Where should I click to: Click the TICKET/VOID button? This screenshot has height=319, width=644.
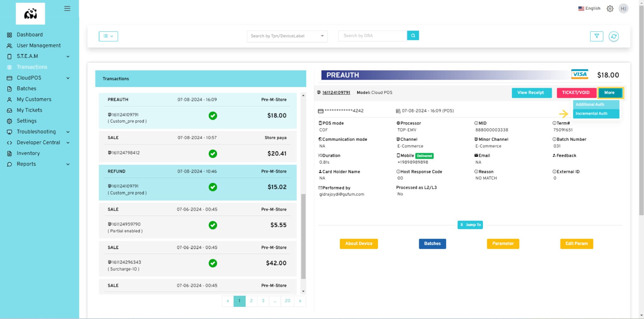click(x=576, y=93)
